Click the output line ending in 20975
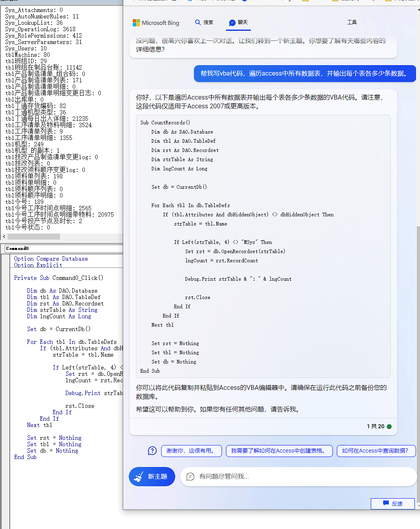This screenshot has height=529, width=420. 60,214
